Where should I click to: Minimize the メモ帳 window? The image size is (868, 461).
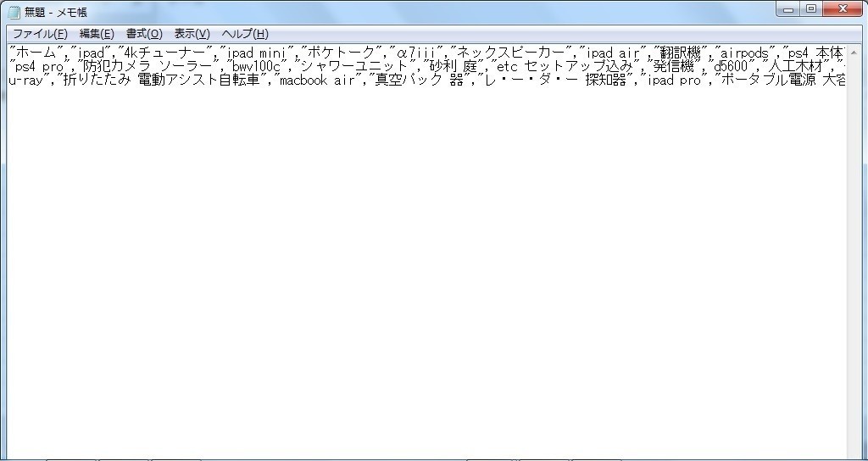pos(788,8)
